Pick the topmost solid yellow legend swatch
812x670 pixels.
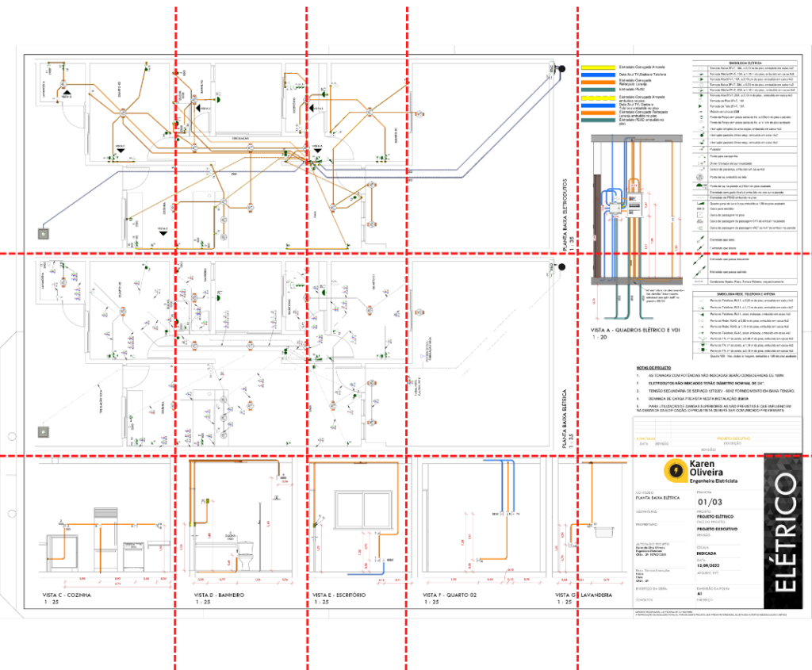[599, 68]
